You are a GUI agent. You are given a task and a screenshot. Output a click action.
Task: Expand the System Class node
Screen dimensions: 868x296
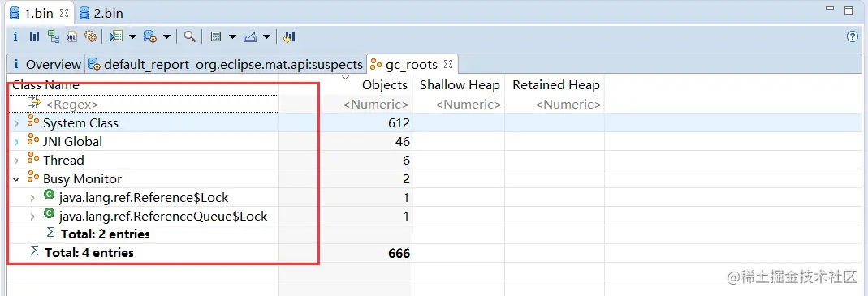click(16, 122)
